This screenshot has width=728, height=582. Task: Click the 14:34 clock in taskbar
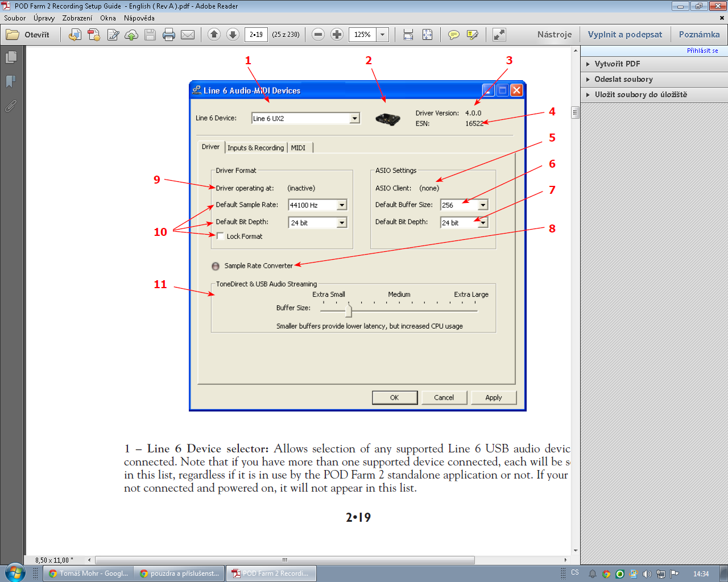pos(701,574)
